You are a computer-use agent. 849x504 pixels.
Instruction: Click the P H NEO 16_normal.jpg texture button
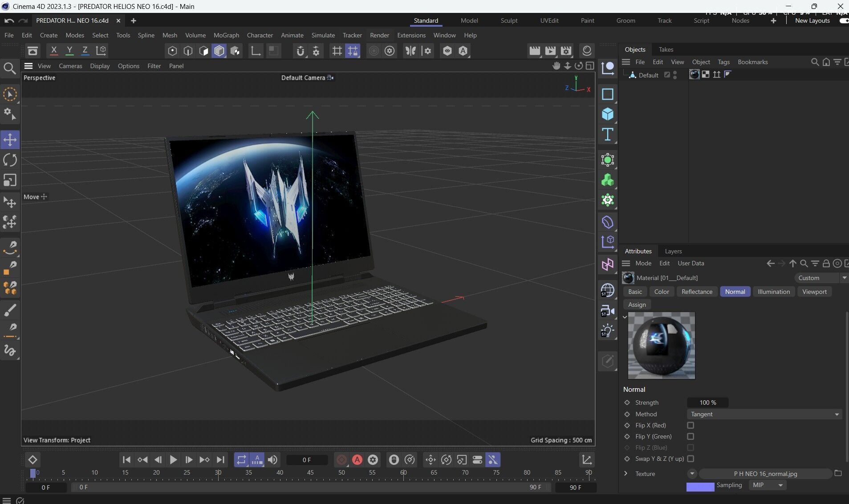(x=765, y=474)
